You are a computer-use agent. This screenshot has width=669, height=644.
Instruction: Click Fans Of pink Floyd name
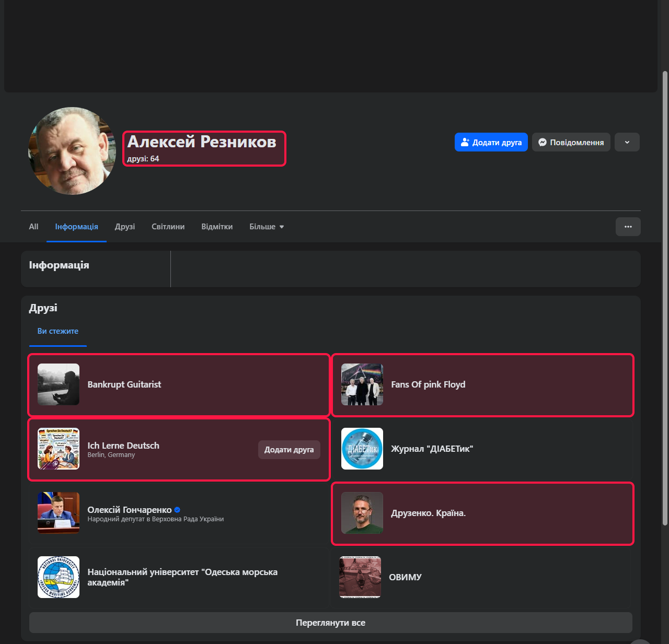428,384
